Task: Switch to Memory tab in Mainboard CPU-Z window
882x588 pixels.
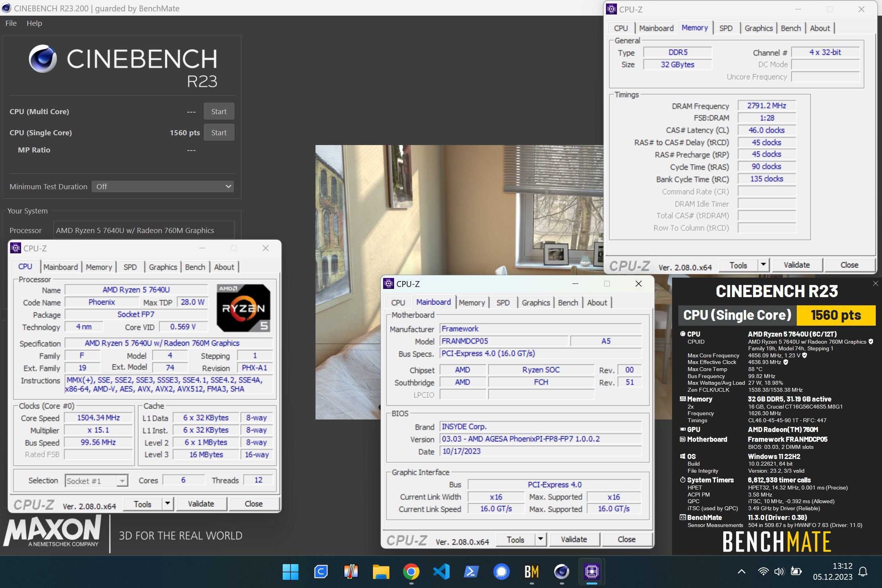Action: pyautogui.click(x=472, y=303)
